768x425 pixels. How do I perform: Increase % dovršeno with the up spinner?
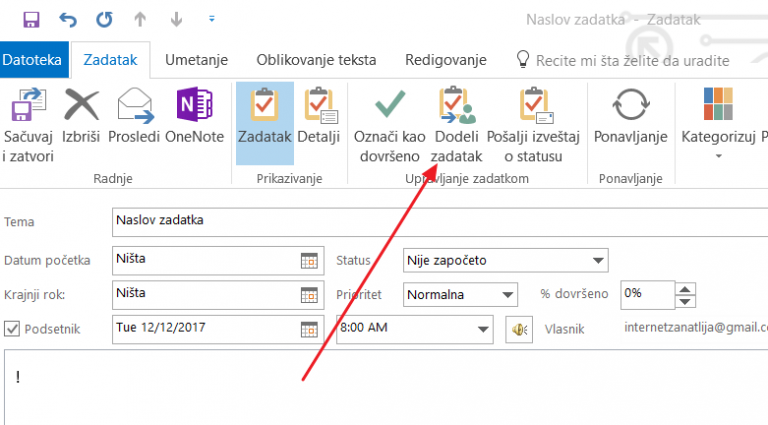tap(685, 289)
